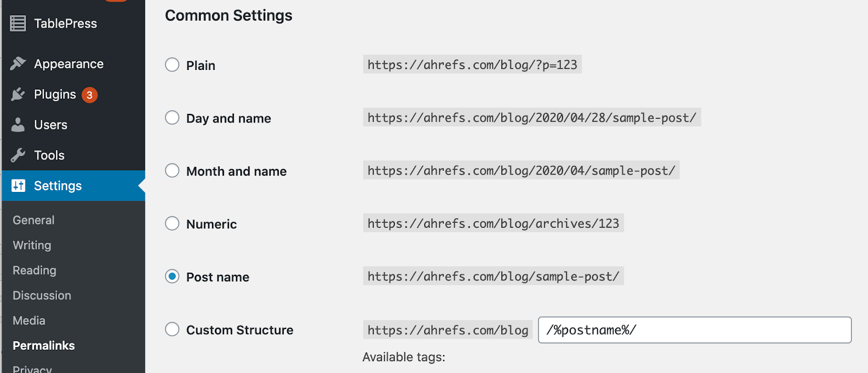868x373 pixels.
Task: Open the Reading settings page
Action: click(34, 270)
